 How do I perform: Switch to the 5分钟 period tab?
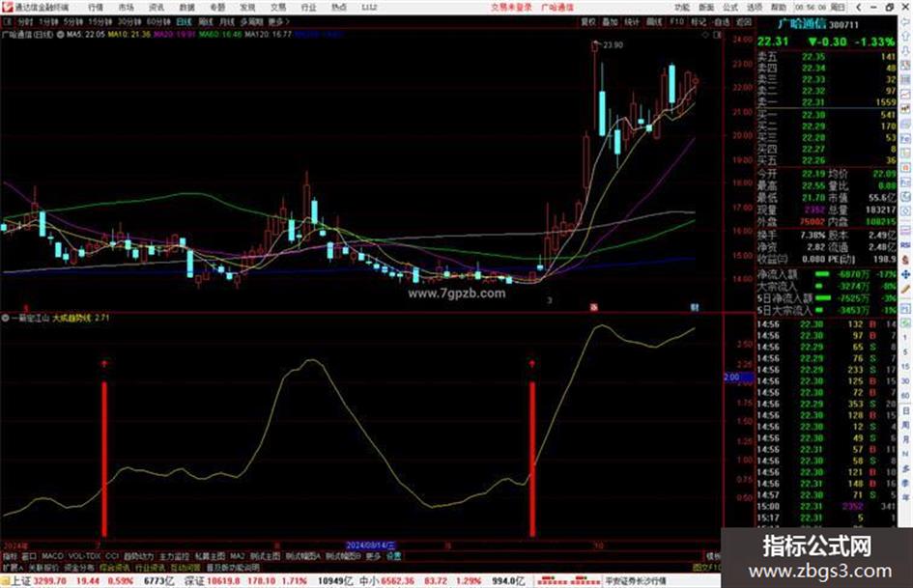click(x=73, y=21)
